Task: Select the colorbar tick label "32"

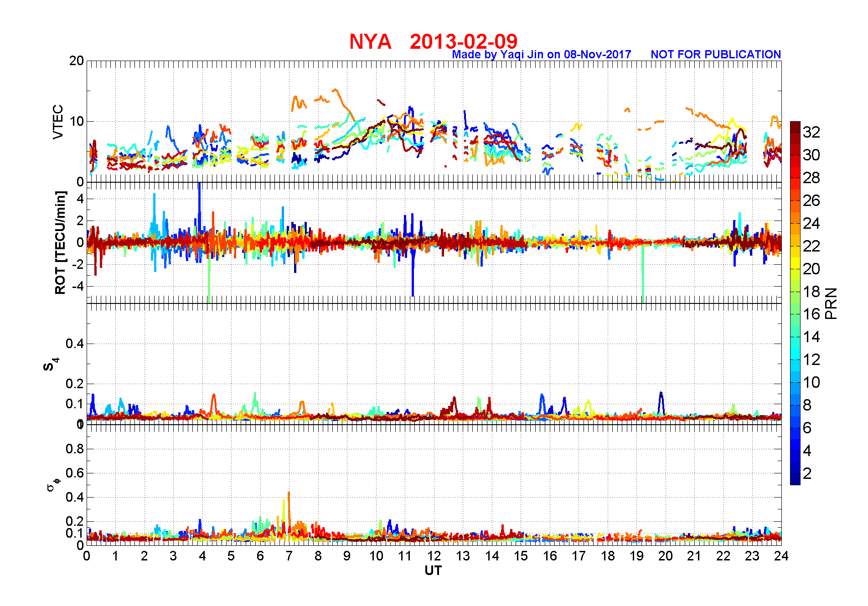Action: (811, 132)
